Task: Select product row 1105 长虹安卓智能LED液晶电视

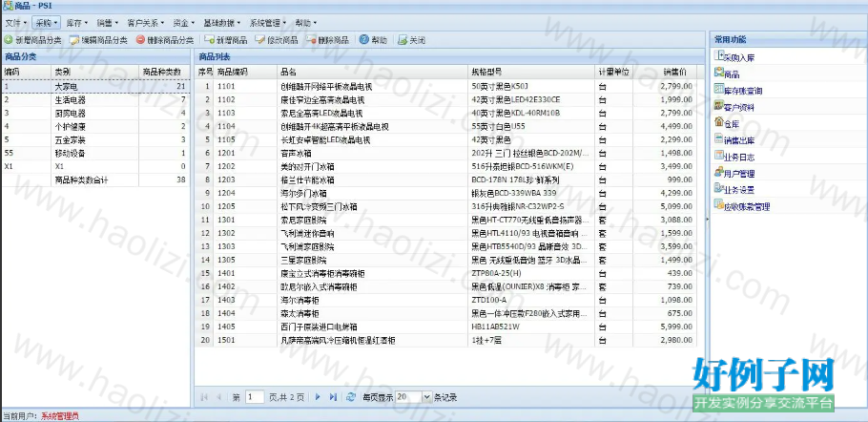Action: click(x=445, y=140)
